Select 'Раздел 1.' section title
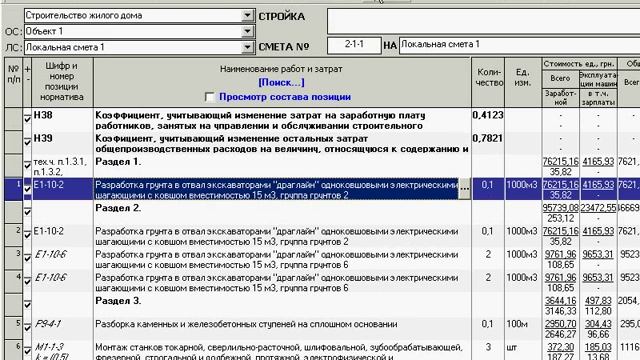 click(x=118, y=162)
